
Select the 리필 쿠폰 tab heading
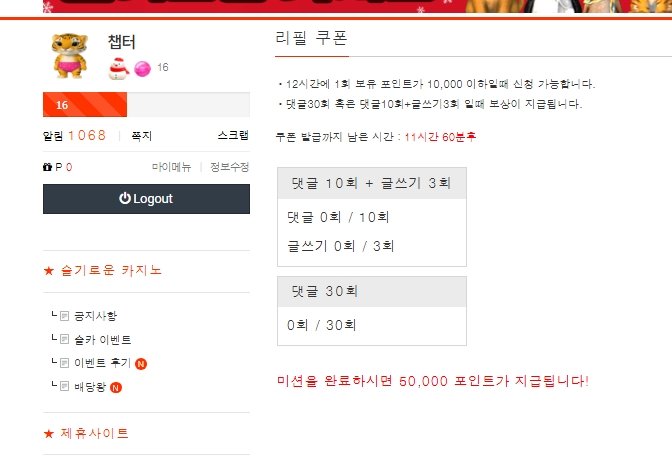pos(312,38)
